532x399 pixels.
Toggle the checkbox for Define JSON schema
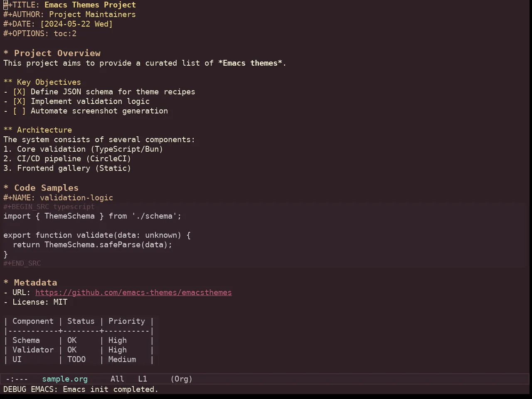pyautogui.click(x=19, y=92)
